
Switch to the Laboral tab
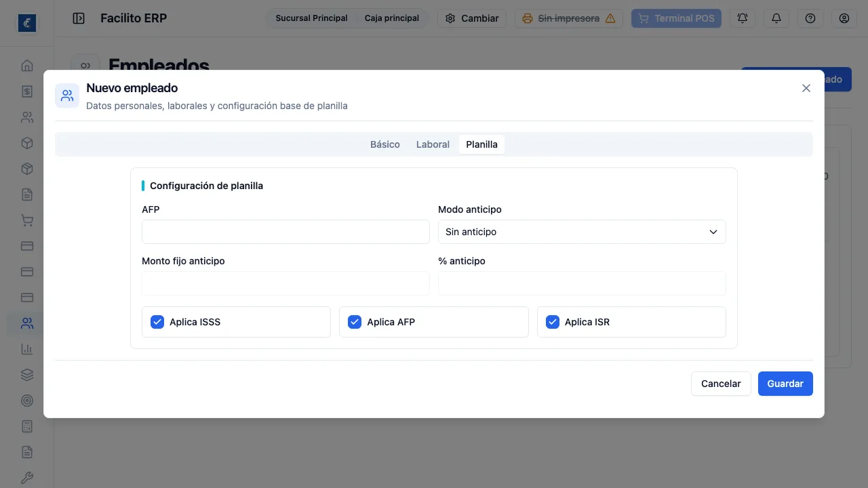pyautogui.click(x=433, y=144)
